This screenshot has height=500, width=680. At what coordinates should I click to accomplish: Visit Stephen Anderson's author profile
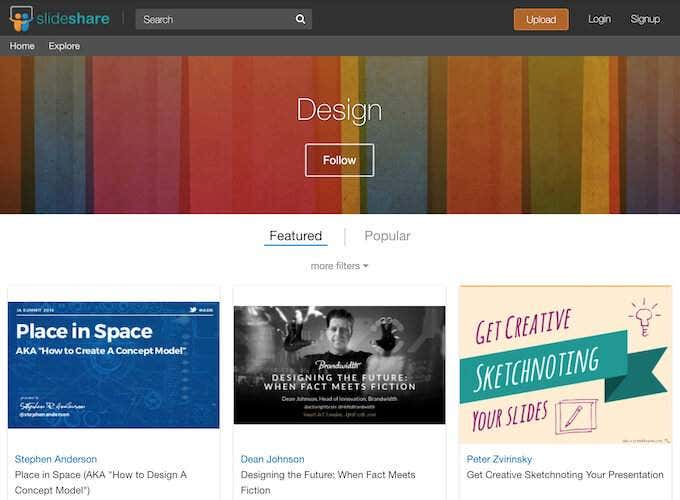(x=56, y=459)
